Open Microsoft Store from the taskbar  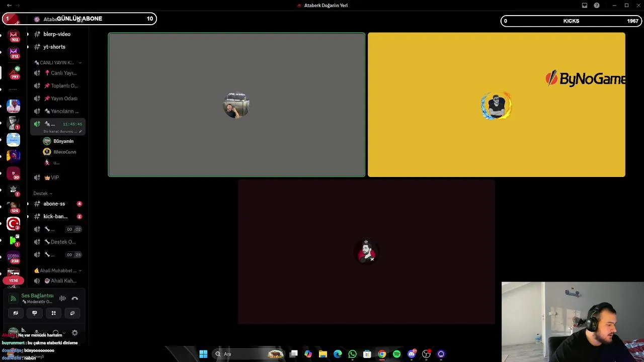tap(367, 354)
